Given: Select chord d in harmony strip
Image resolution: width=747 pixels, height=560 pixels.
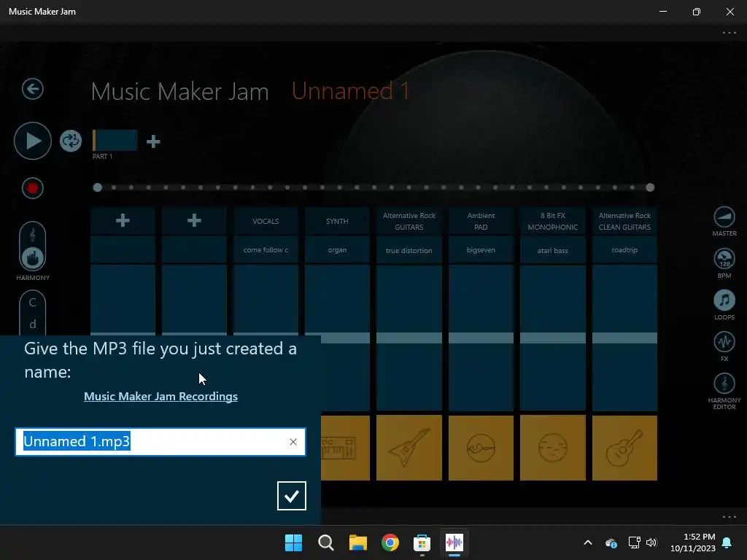Looking at the screenshot, I should (32, 324).
